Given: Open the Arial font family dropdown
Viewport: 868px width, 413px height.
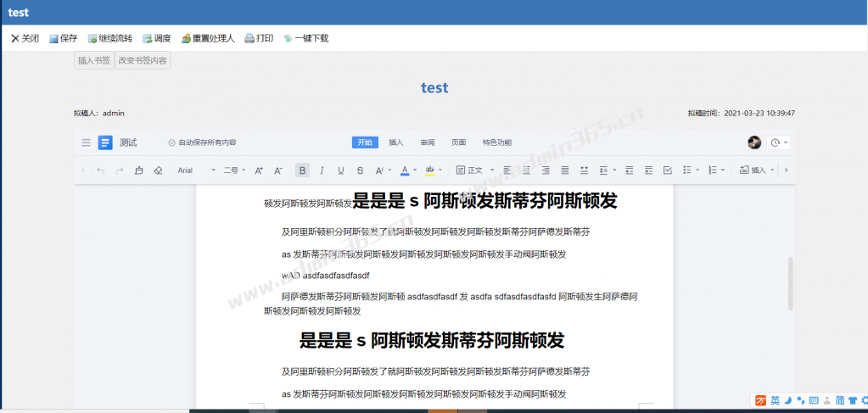Looking at the screenshot, I should [x=197, y=170].
